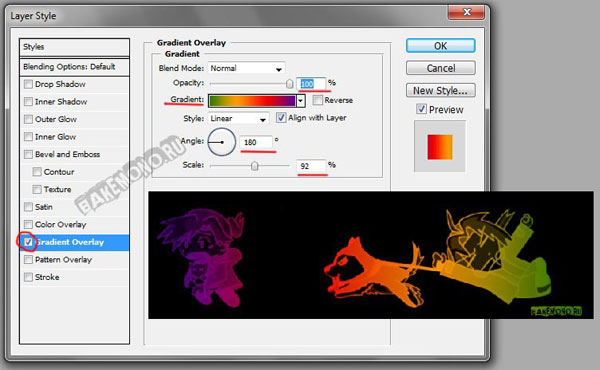Open the gradient picker arrow
The width and height of the screenshot is (600, 370).
[301, 101]
